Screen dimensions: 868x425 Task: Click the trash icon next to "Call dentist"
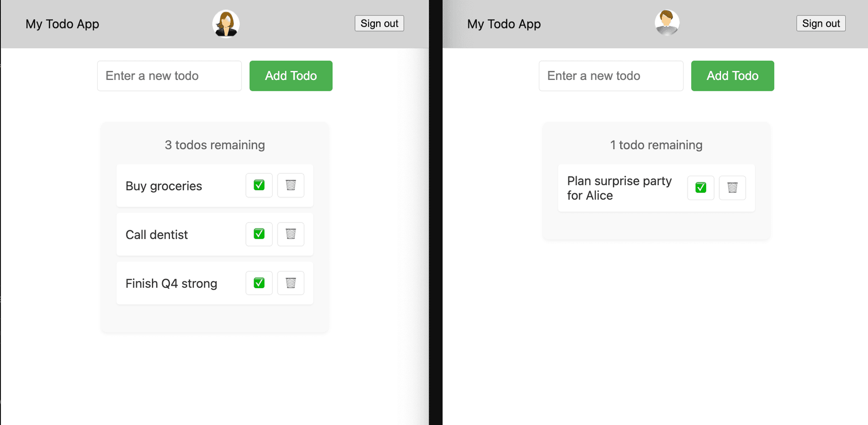[291, 234]
